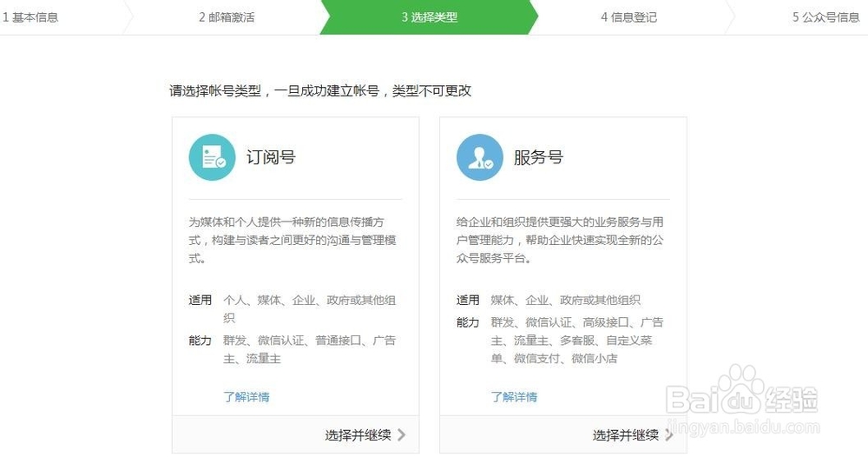This screenshot has width=868, height=457.
Task: Click the 服务号 适用 audience text
Action: (565, 301)
